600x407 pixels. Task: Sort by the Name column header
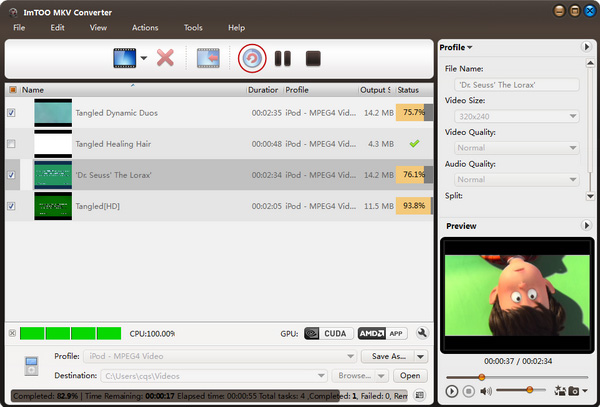[133, 90]
